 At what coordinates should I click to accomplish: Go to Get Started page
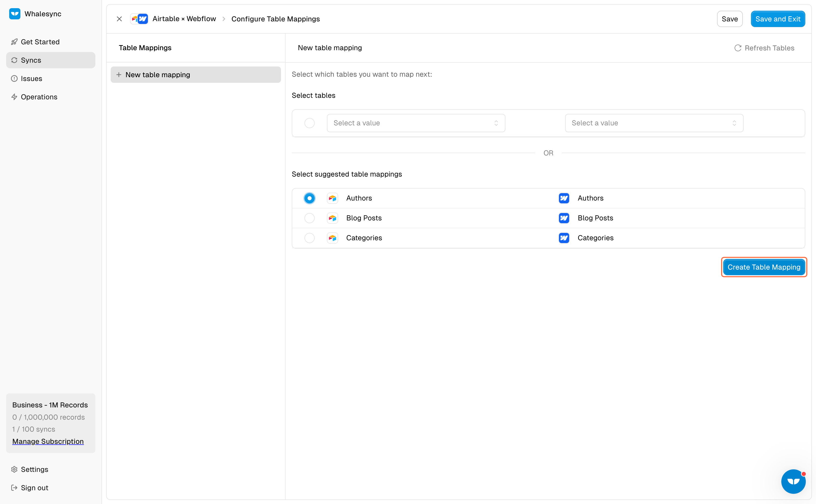(x=51, y=42)
